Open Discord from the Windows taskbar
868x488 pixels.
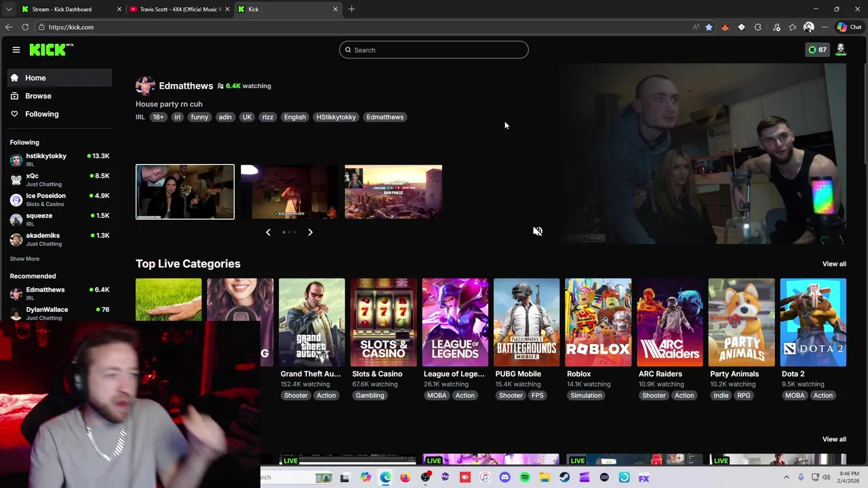(x=505, y=477)
